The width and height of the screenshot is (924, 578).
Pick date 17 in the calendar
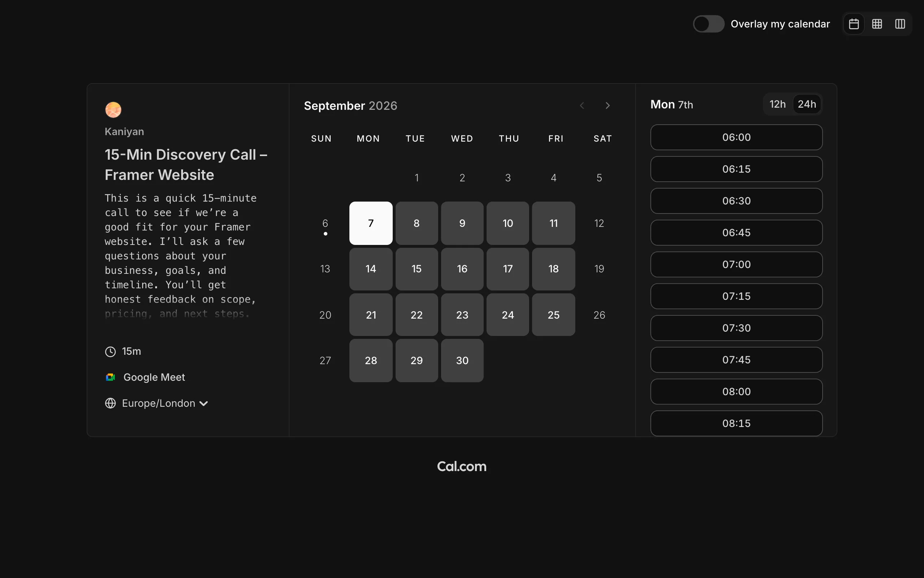[x=508, y=269]
